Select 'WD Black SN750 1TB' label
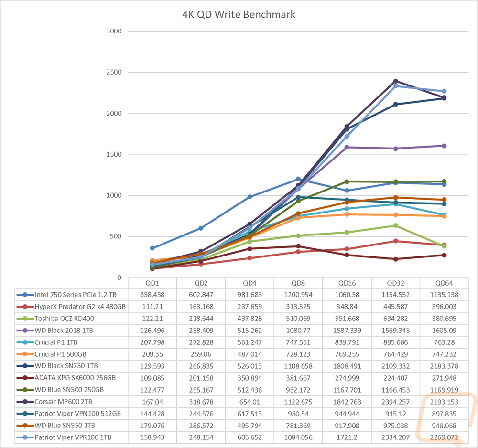The image size is (478, 448). pos(66,366)
